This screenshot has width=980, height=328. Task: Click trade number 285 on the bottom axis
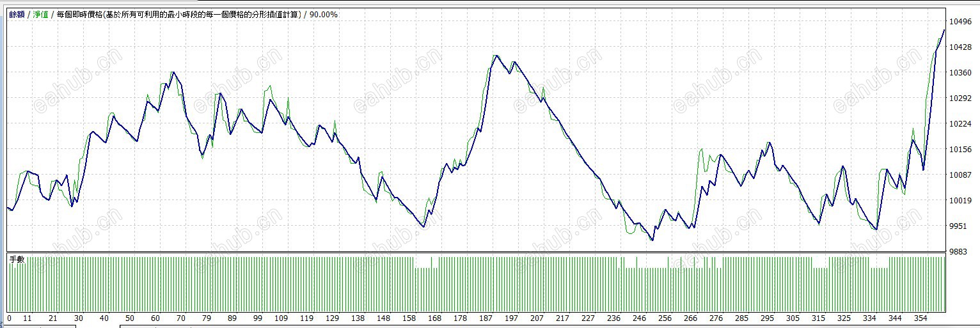click(x=741, y=318)
